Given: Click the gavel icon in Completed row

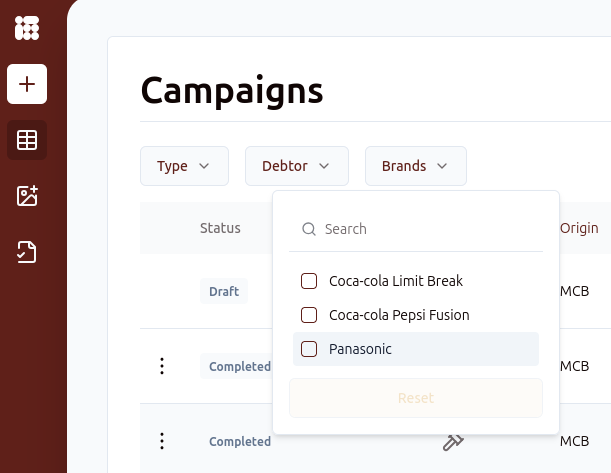Looking at the screenshot, I should tap(453, 441).
